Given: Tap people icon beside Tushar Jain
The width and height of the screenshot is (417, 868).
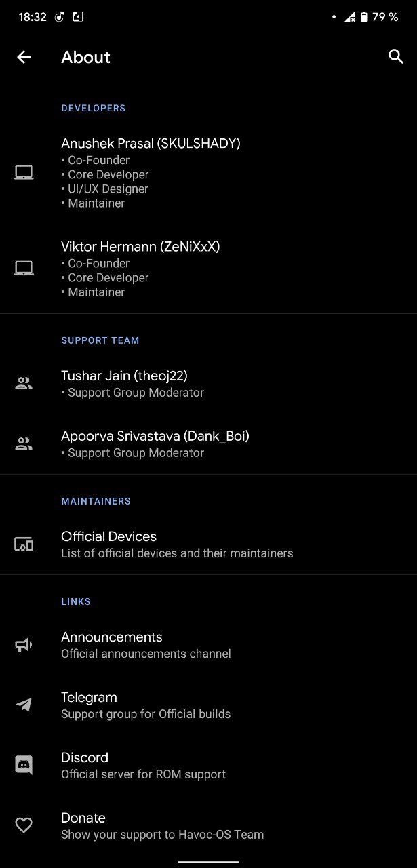Looking at the screenshot, I should [24, 384].
